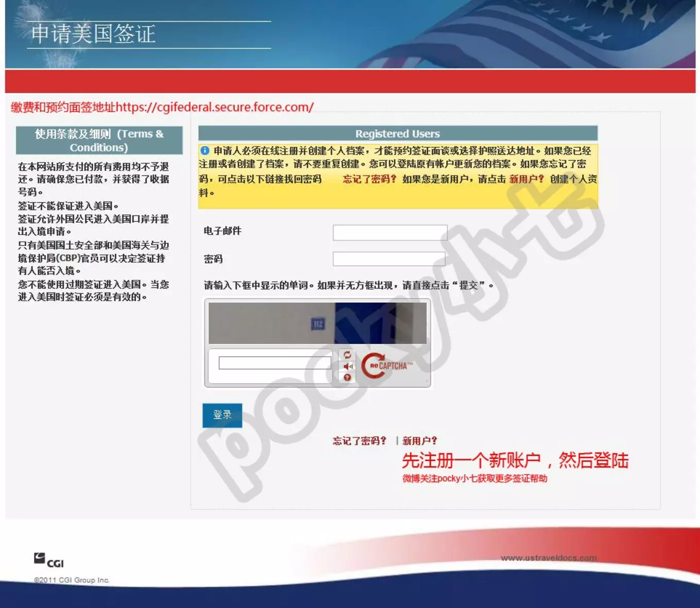The width and height of the screenshot is (700, 608).
Task: Click the 申请美国签证 page title
Action: (x=93, y=34)
